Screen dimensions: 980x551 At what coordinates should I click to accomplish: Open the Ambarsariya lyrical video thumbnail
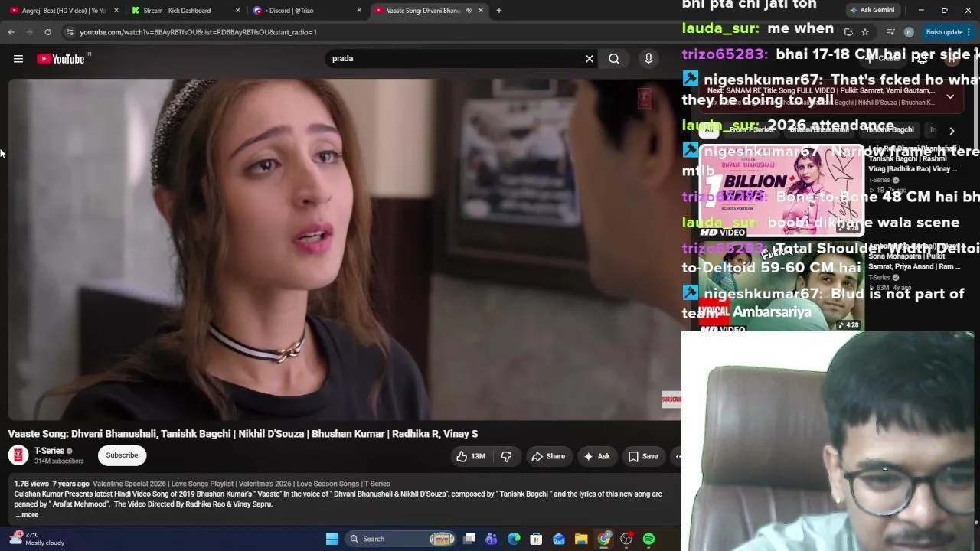point(782,287)
